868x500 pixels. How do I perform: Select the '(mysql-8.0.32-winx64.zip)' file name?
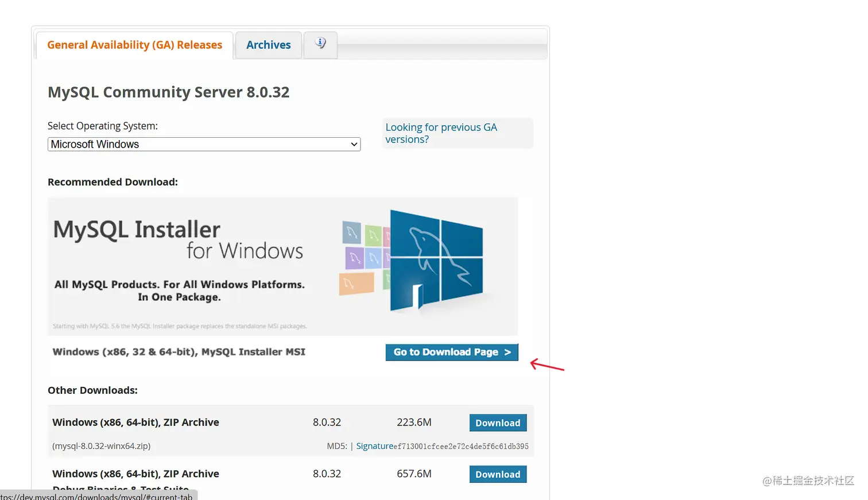click(x=102, y=446)
